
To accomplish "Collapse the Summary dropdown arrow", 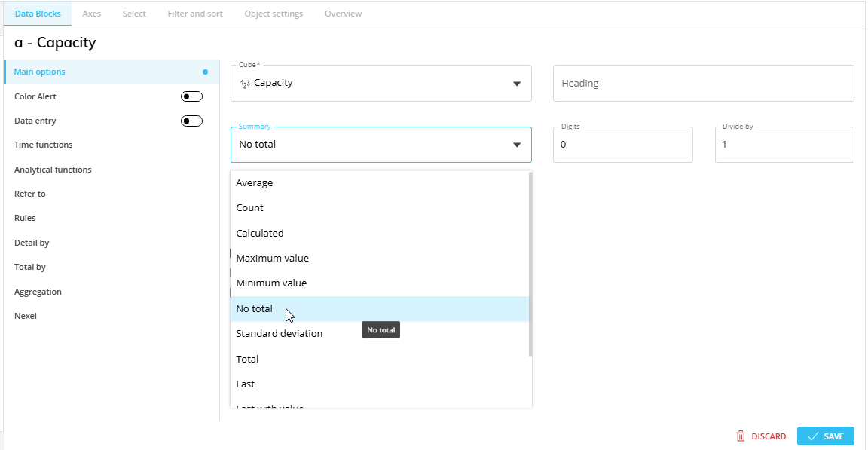I will coord(517,145).
